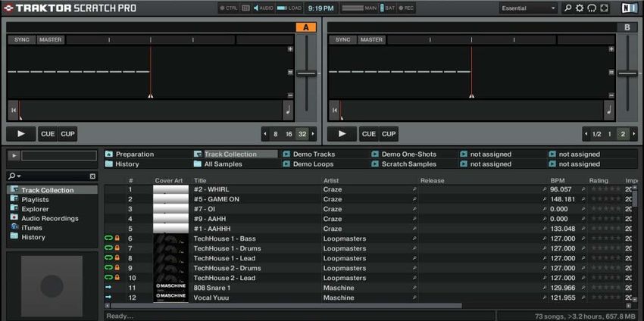Clear the browser search field
The image size is (644, 321).
click(93, 176)
